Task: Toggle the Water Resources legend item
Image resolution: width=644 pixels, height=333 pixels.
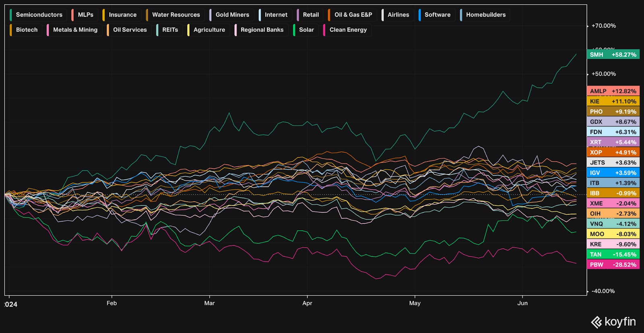Action: (x=174, y=15)
